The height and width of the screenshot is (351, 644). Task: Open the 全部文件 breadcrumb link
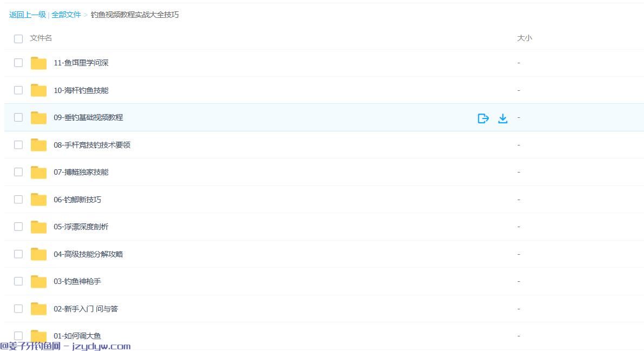coord(66,15)
